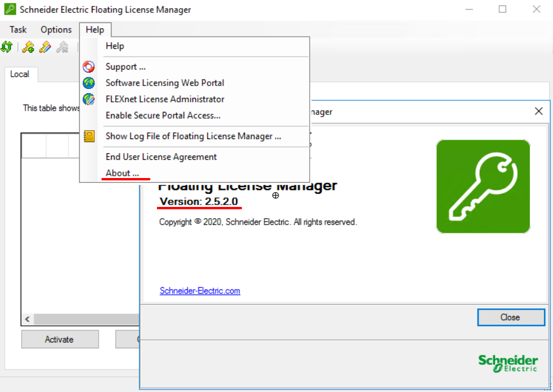Screen dimensions: 553x392
Task: Click the globe icon beside FLEXnet License Administrator
Action: tap(89, 99)
